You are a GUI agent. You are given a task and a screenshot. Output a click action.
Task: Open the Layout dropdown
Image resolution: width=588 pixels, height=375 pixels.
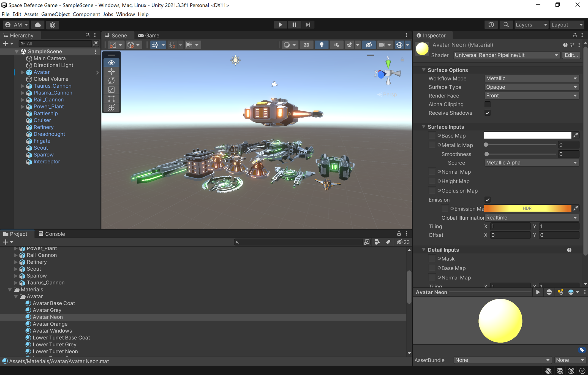pyautogui.click(x=567, y=25)
